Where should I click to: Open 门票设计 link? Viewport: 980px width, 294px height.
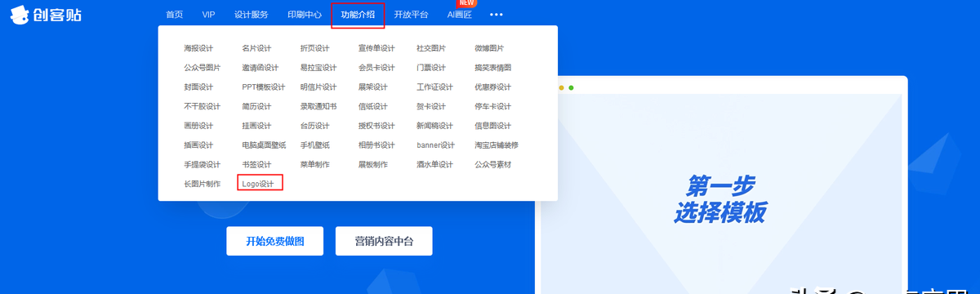click(431, 68)
